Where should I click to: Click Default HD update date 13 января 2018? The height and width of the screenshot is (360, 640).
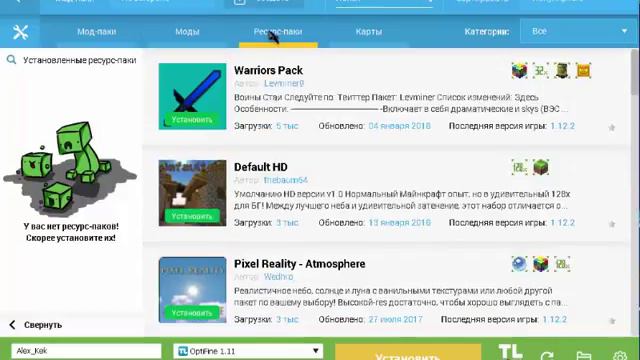coord(399,223)
